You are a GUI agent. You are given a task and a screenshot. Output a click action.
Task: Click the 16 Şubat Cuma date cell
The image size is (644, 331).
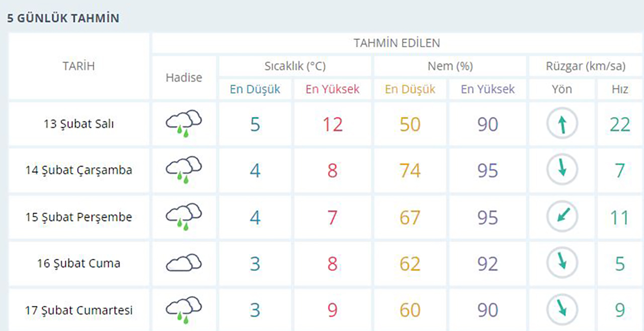click(78, 263)
